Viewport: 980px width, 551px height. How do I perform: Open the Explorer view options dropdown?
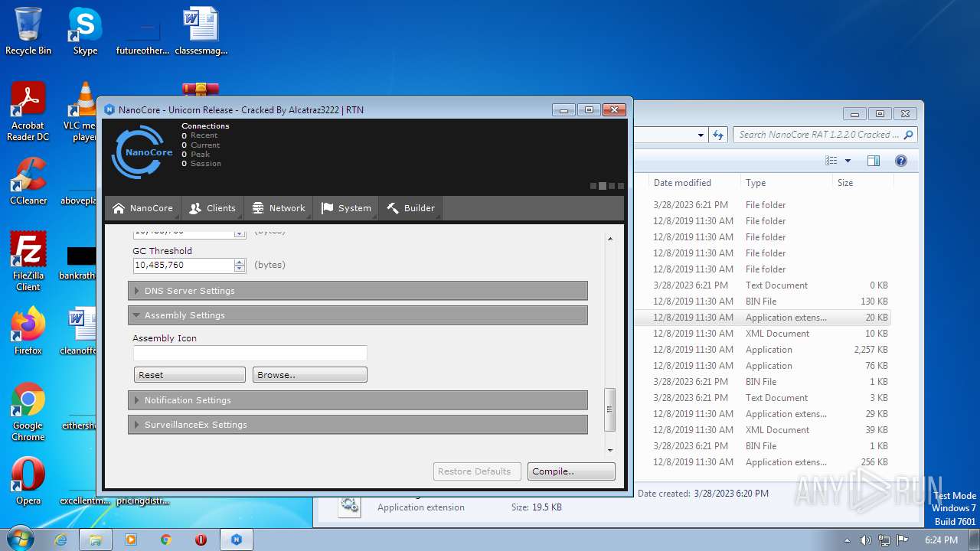pos(848,161)
